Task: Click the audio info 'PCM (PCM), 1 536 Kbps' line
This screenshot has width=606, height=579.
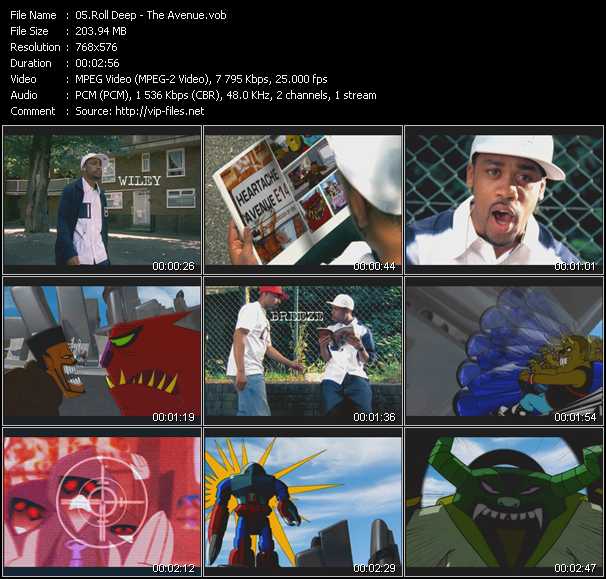Action: click(x=226, y=95)
